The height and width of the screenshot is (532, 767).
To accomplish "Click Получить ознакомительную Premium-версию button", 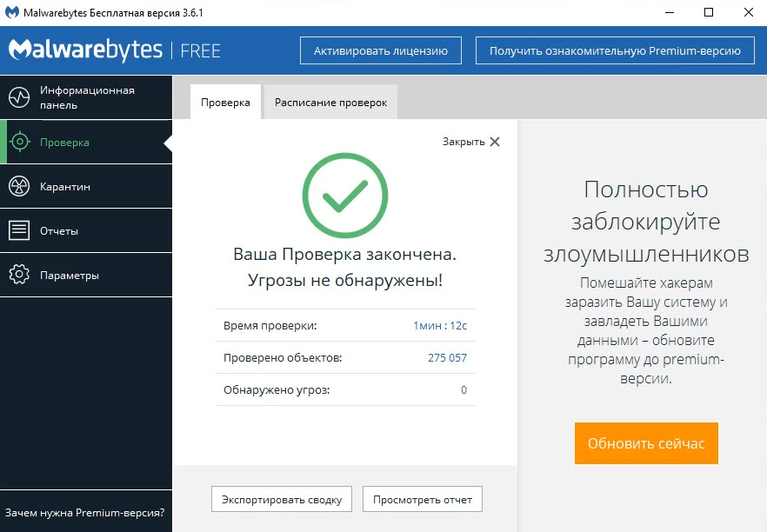I will point(615,50).
